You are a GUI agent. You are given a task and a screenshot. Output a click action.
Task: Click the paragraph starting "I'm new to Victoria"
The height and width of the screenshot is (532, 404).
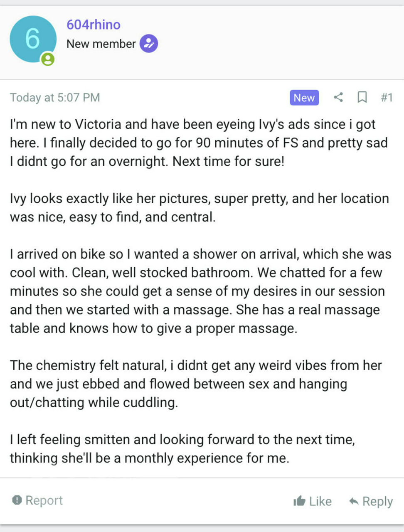(x=199, y=143)
